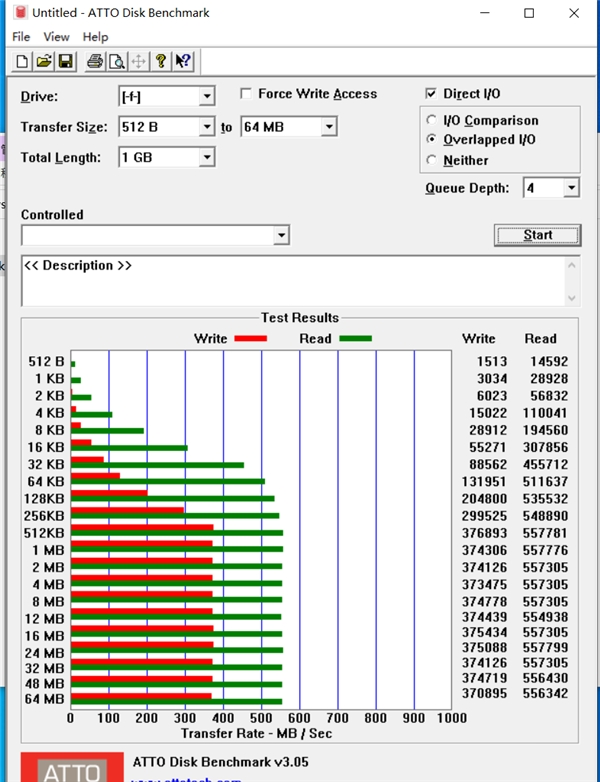Image resolution: width=600 pixels, height=782 pixels.
Task: Click the Print toolbar icon
Action: [x=95, y=61]
